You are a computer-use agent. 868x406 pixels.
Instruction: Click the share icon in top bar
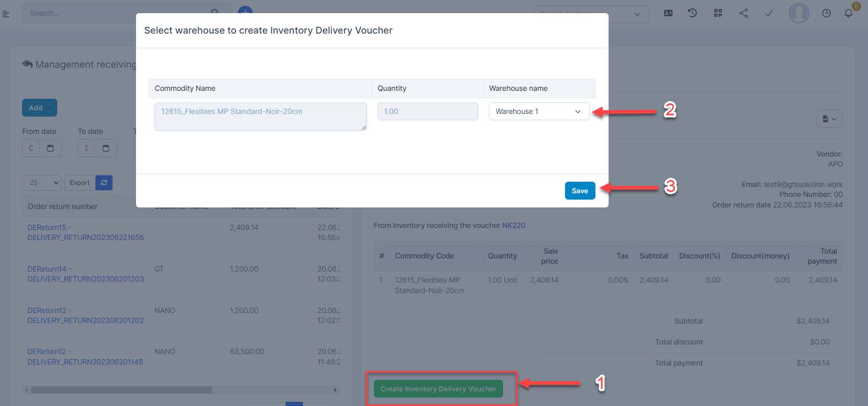click(x=744, y=13)
